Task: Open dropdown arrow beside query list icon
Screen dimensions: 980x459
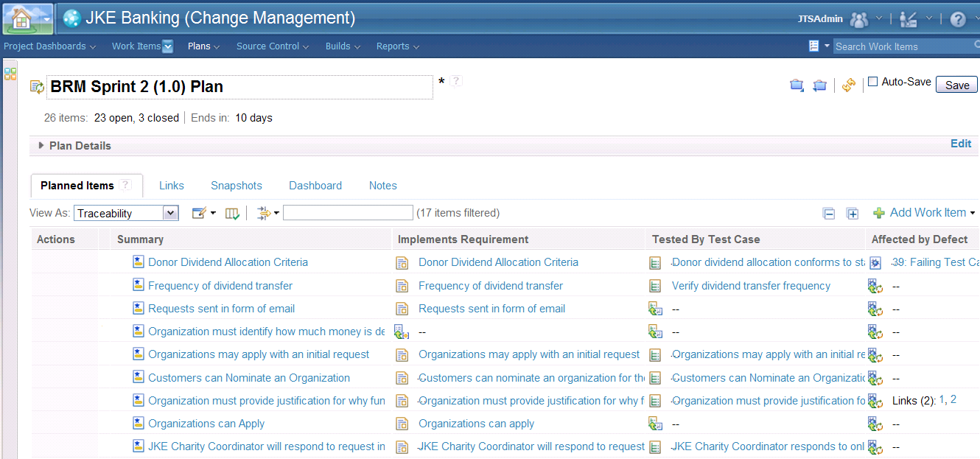Action: [827, 46]
